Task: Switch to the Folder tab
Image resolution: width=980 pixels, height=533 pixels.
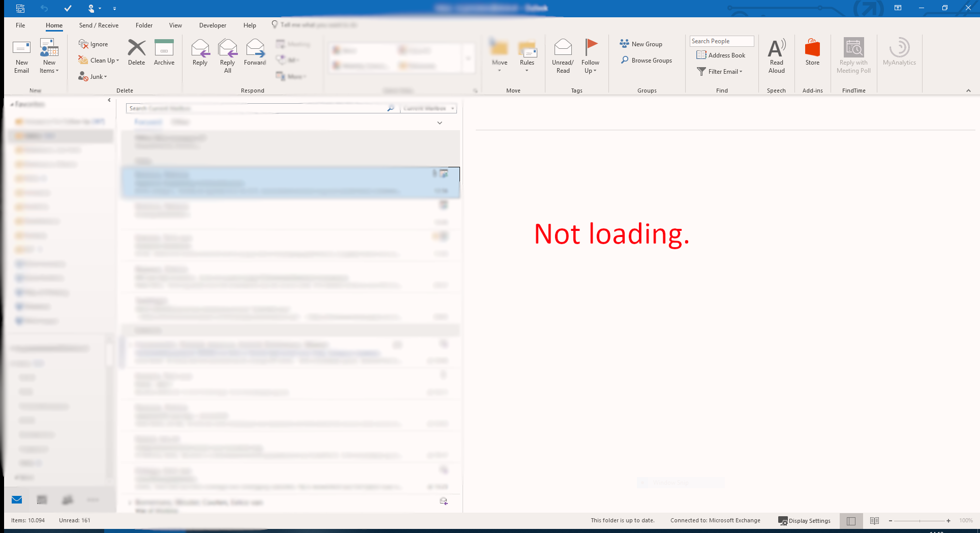Action: [x=144, y=25]
